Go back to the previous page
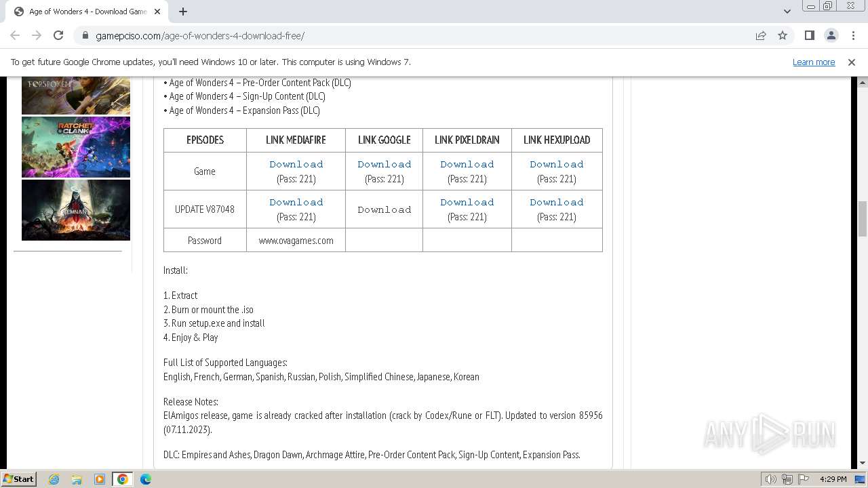868x488 pixels. pos(15,35)
